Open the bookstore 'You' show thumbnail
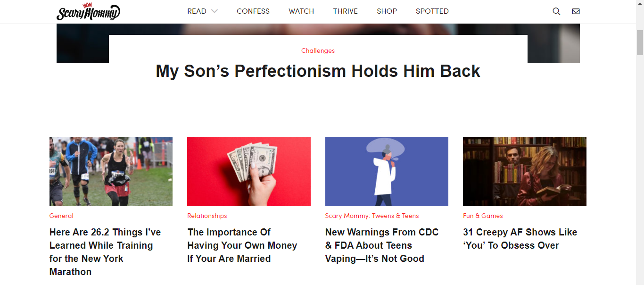 (x=524, y=171)
